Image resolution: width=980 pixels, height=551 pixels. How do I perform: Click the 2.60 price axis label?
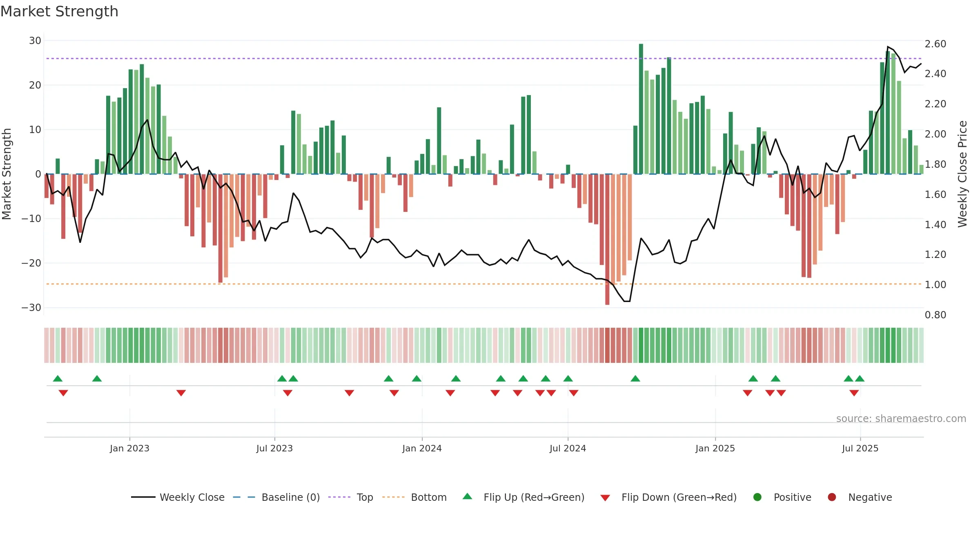(x=935, y=44)
